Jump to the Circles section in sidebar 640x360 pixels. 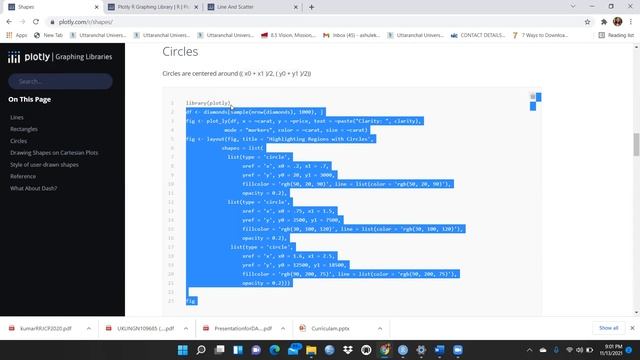pyautogui.click(x=18, y=141)
